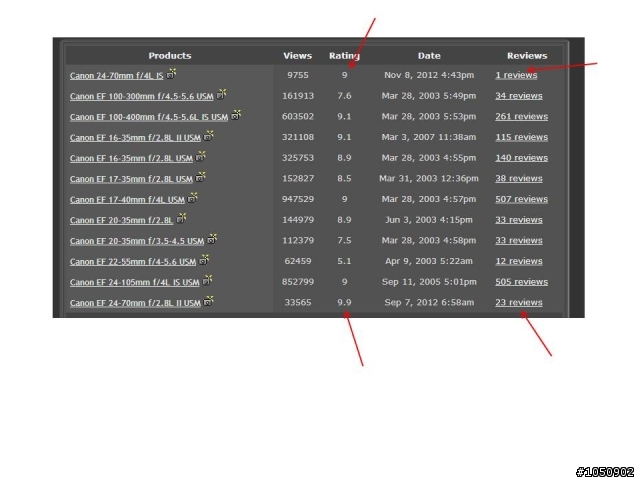The image size is (640, 480).
Task: Click camera icon beside Canon EF 16-35mm f/2.8L II USM
Action: tap(209, 136)
